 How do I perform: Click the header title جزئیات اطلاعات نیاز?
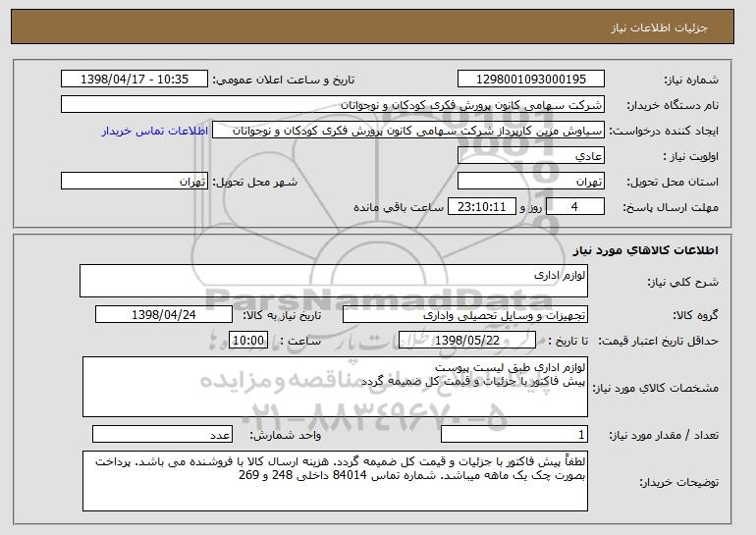[x=659, y=27]
